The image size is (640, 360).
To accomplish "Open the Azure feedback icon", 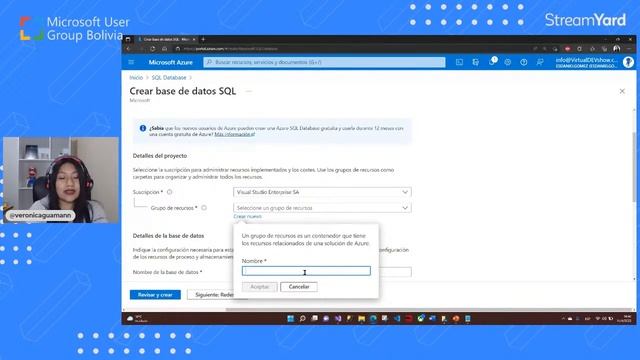I will (x=540, y=62).
